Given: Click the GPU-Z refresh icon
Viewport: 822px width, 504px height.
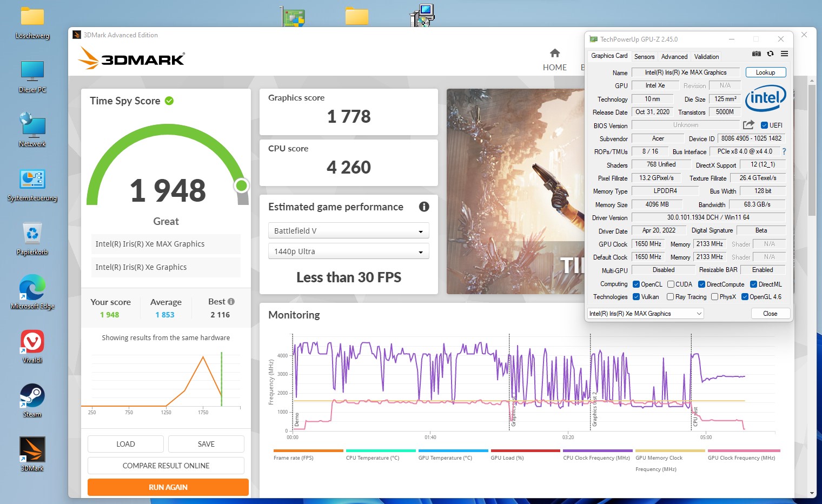Looking at the screenshot, I should point(770,54).
